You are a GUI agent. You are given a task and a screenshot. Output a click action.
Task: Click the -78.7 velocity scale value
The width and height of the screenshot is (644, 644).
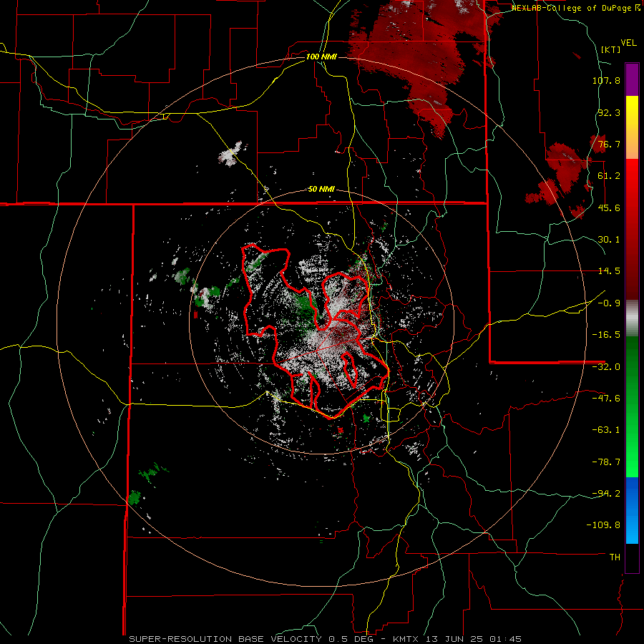606,462
